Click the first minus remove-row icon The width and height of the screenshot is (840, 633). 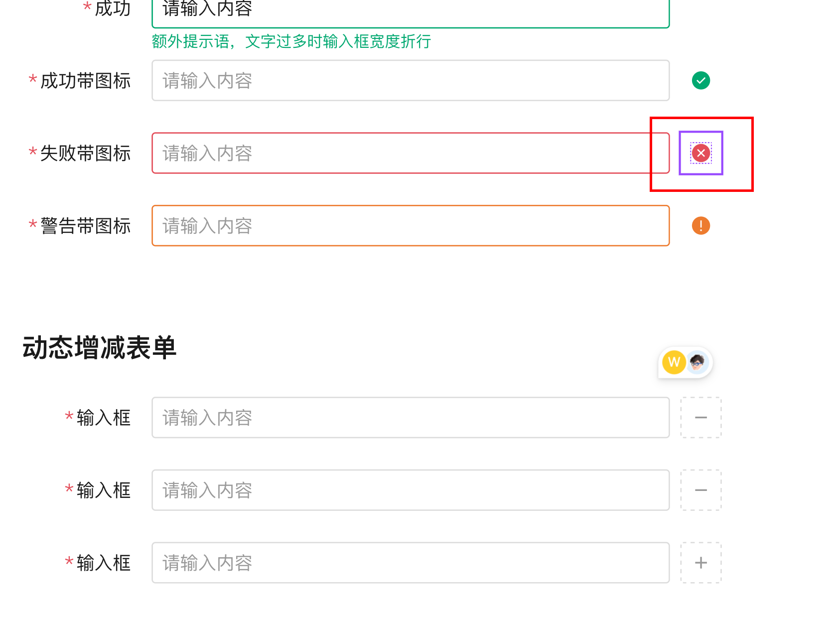tap(700, 418)
